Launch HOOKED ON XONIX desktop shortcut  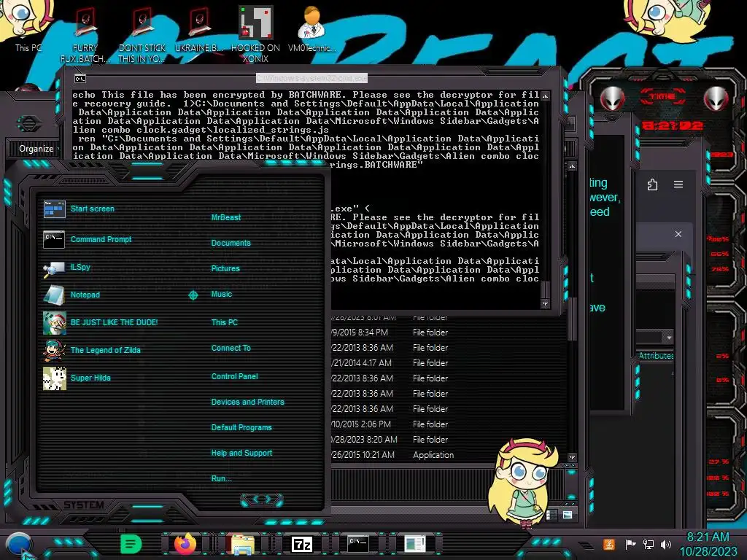[x=255, y=36]
